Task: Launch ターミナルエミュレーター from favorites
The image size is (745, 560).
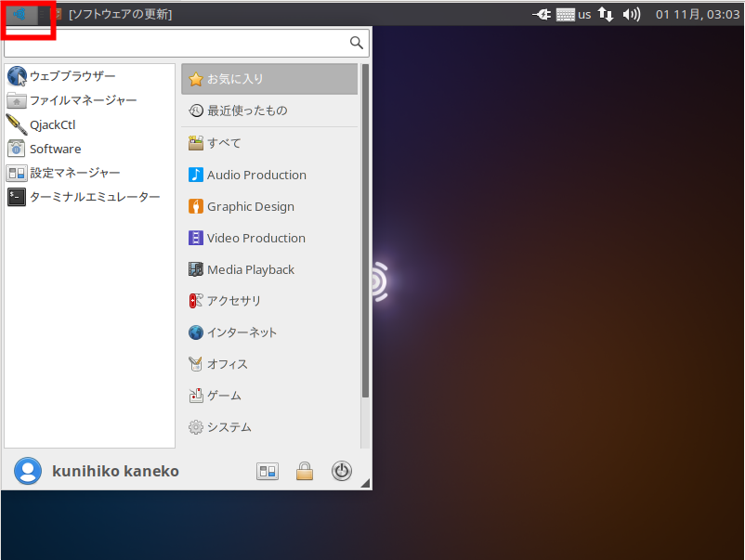Action: 89,197
